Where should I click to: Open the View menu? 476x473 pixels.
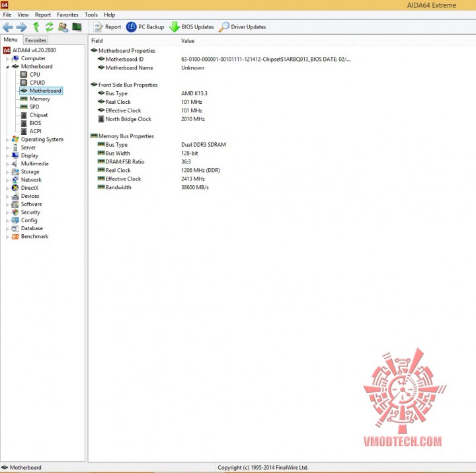pos(22,15)
